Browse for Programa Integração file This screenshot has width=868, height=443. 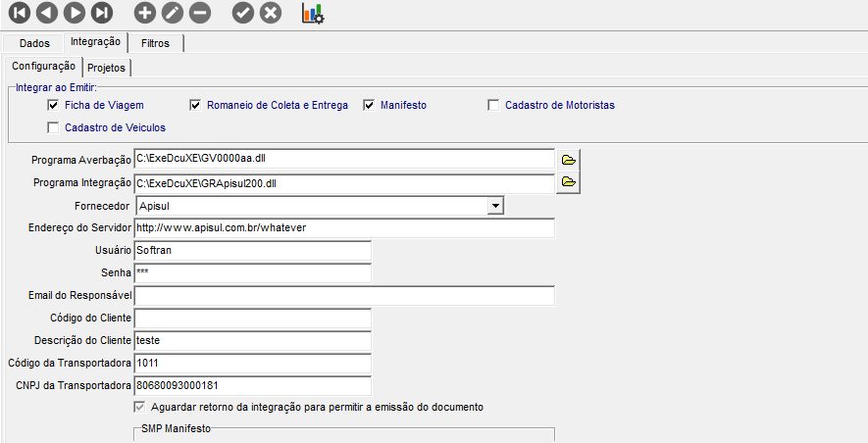(x=569, y=181)
